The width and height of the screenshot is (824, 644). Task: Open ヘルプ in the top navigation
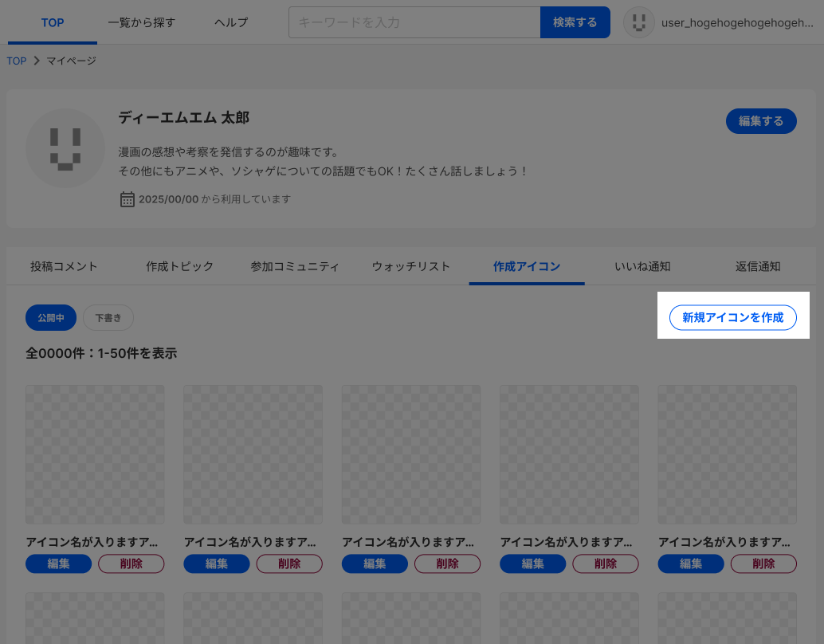[231, 22]
